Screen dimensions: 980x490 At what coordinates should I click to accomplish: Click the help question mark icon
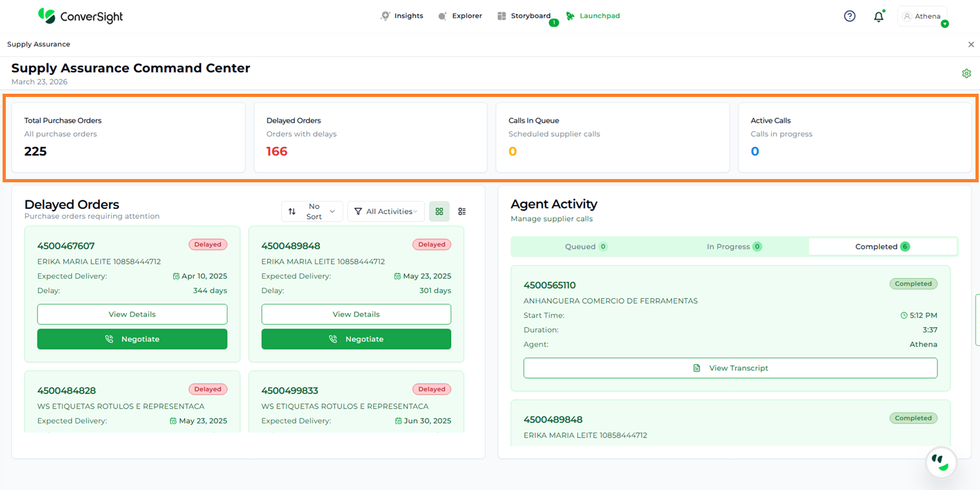pos(849,16)
